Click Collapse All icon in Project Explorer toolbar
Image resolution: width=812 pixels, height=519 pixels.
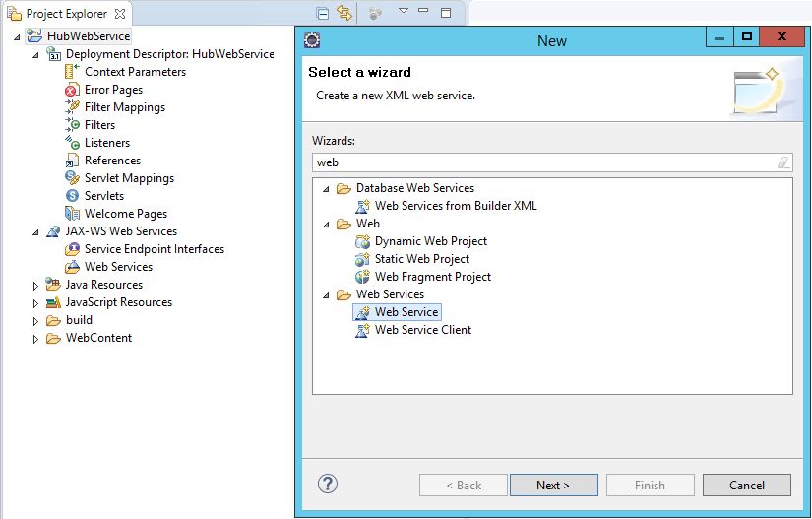point(323,14)
